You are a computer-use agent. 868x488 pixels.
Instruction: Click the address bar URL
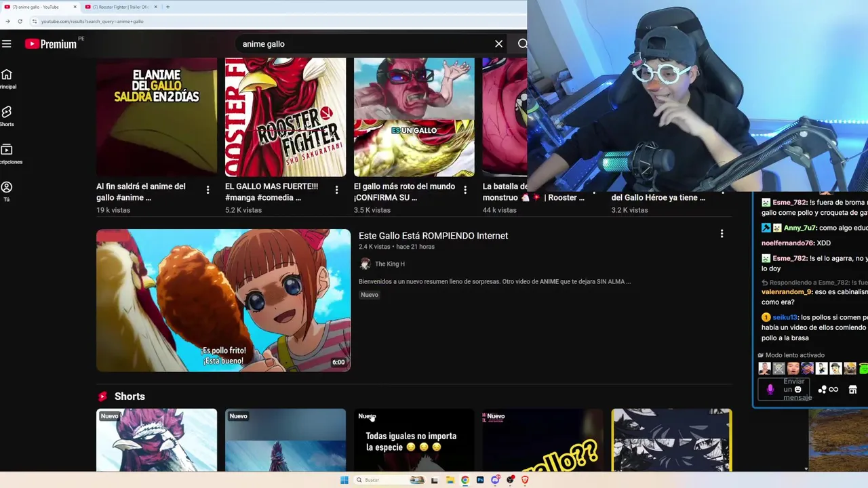92,21
